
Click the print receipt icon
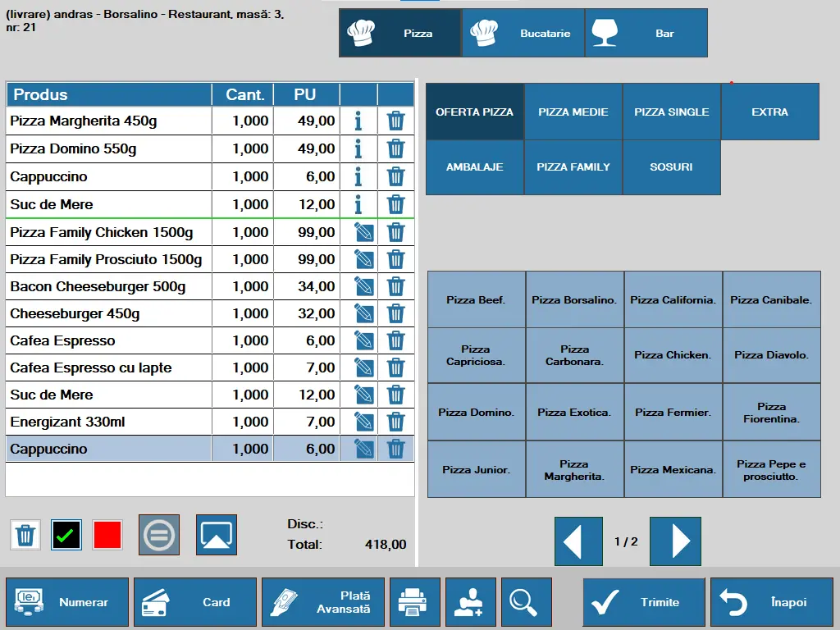coord(413,602)
